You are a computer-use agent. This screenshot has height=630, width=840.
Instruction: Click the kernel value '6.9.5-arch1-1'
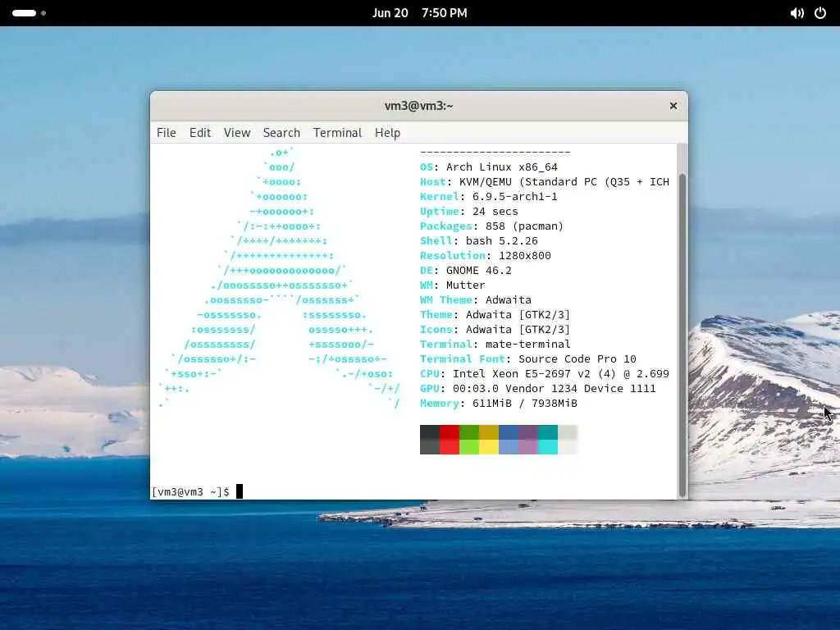(515, 197)
